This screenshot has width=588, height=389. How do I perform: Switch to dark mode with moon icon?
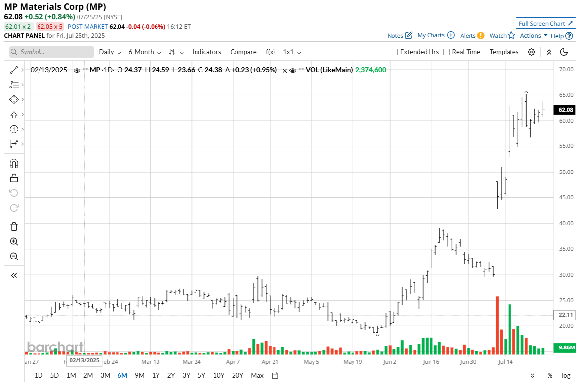(564, 52)
